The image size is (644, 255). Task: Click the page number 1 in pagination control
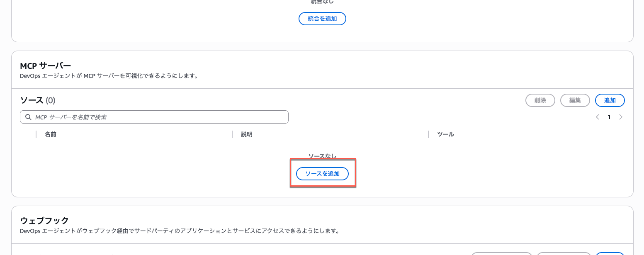(609, 117)
